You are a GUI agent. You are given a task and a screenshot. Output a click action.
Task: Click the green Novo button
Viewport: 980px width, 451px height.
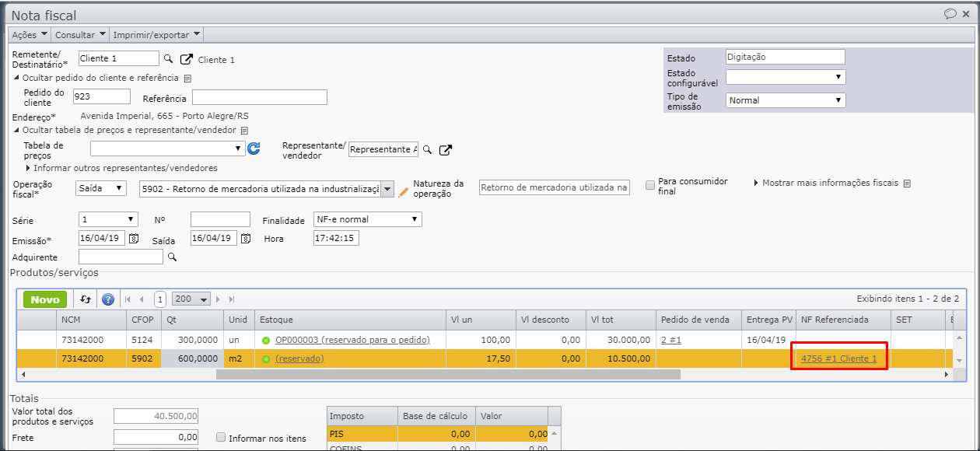point(45,299)
